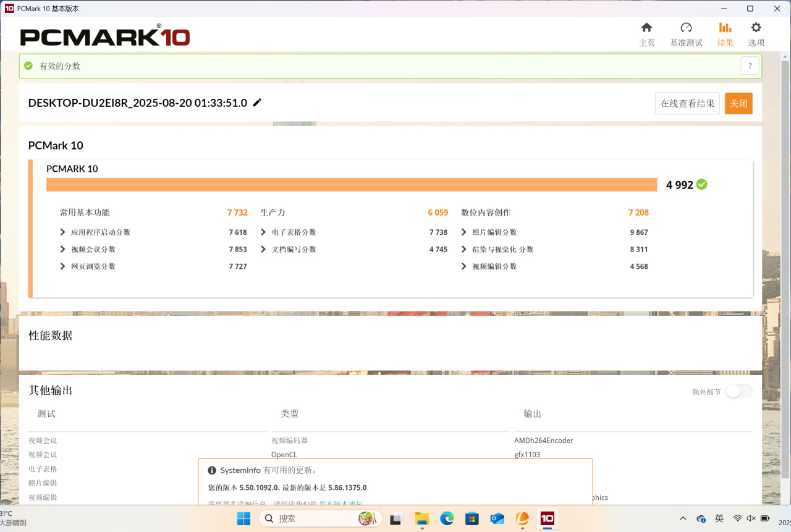This screenshot has width=791, height=532.
Task: Expand 应用程序启动分数 details
Action: click(x=63, y=232)
